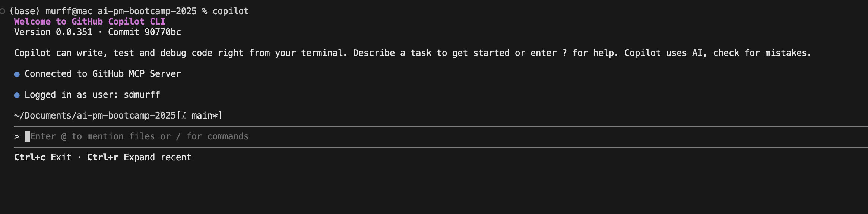Select the commit hash 90770bc
Viewport: 868px width, 214px height.
pos(162,32)
